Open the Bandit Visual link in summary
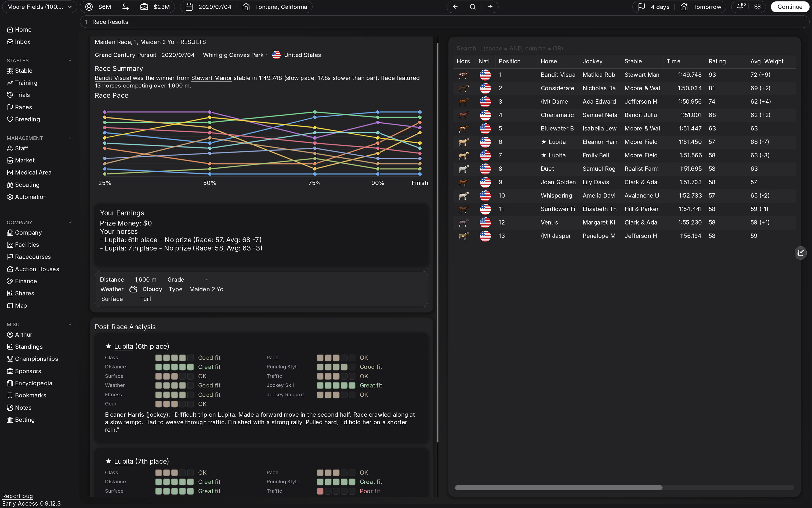This screenshot has width=812, height=508. 113,78
